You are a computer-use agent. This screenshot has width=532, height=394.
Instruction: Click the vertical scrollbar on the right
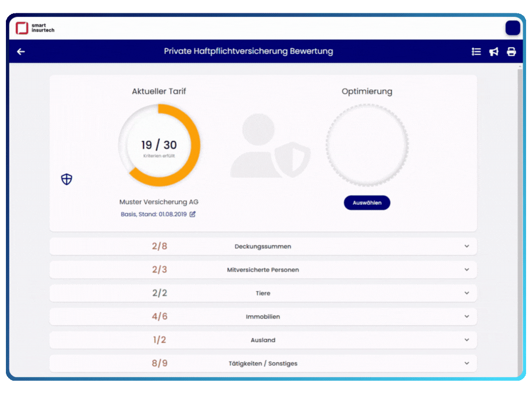(x=520, y=197)
